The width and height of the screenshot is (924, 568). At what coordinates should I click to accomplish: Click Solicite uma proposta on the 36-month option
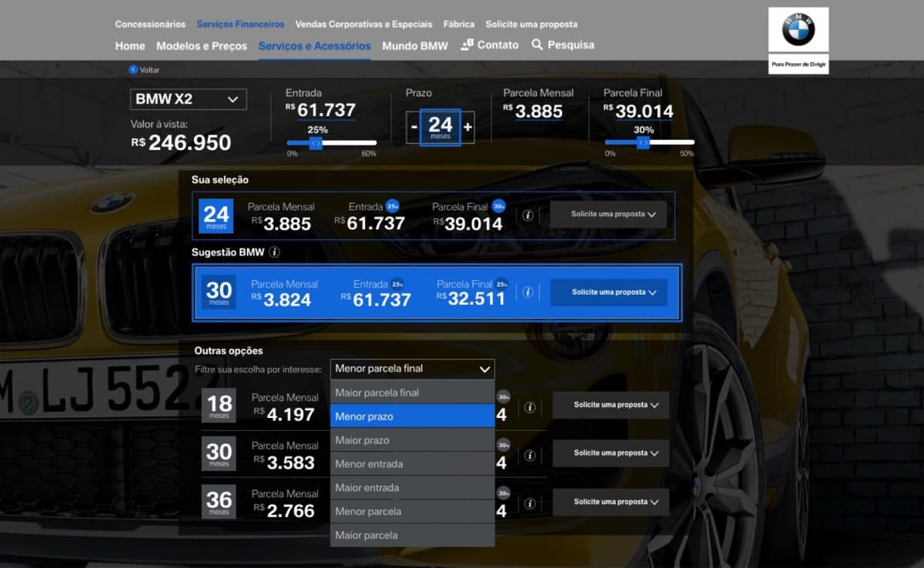pos(611,502)
